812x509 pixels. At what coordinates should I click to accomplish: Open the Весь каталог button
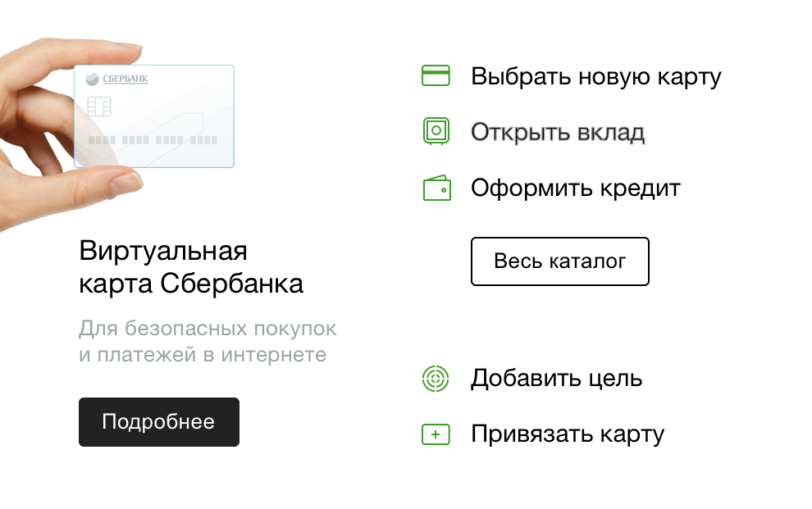point(560,261)
